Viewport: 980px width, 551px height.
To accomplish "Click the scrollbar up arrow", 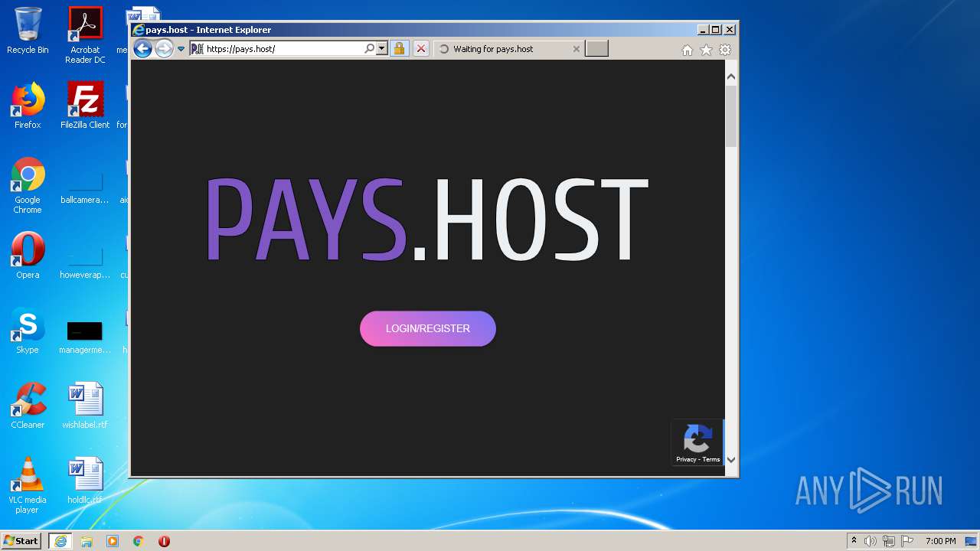I will (x=731, y=77).
